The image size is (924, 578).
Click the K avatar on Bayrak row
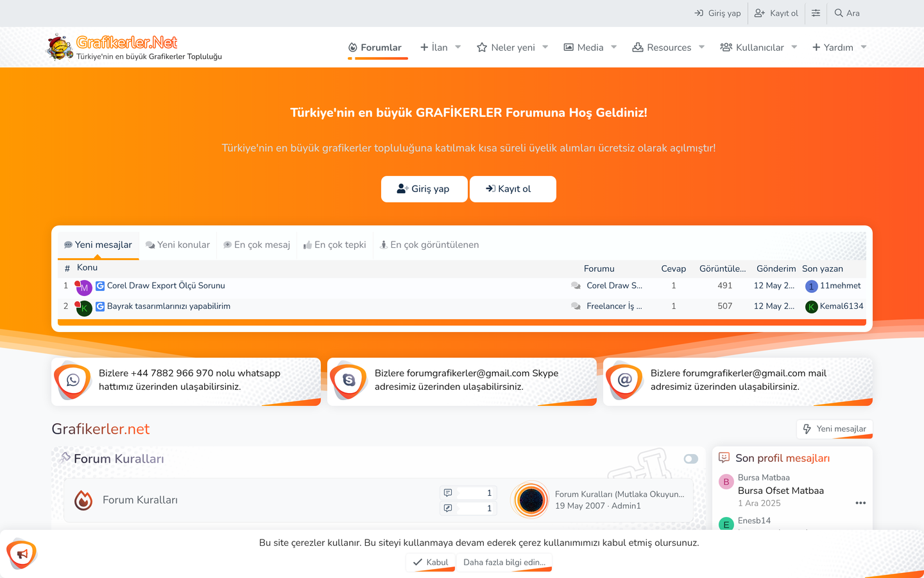(84, 308)
